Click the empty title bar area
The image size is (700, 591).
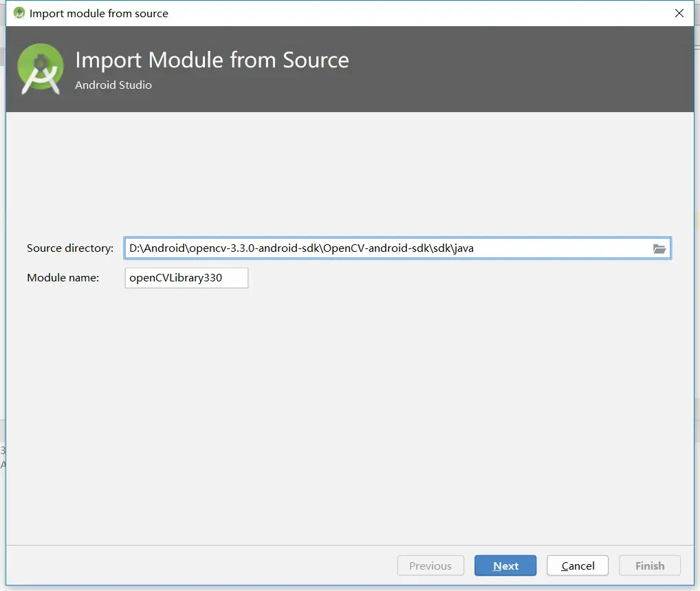click(x=413, y=13)
